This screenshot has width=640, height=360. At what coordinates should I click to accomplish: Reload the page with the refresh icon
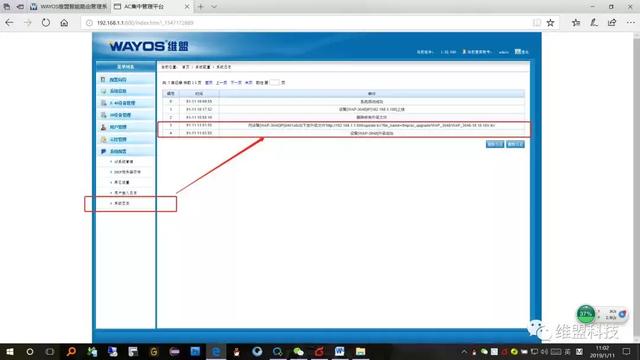point(46,23)
